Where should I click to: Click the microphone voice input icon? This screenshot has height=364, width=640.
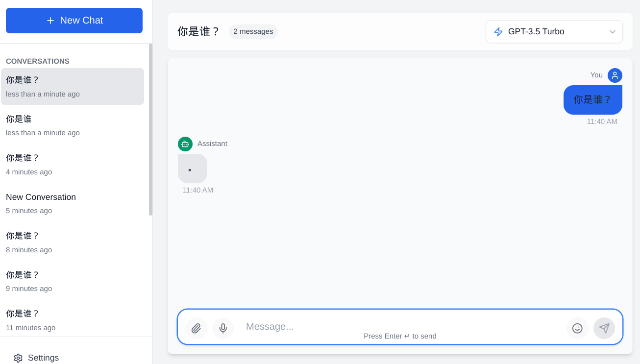223,328
